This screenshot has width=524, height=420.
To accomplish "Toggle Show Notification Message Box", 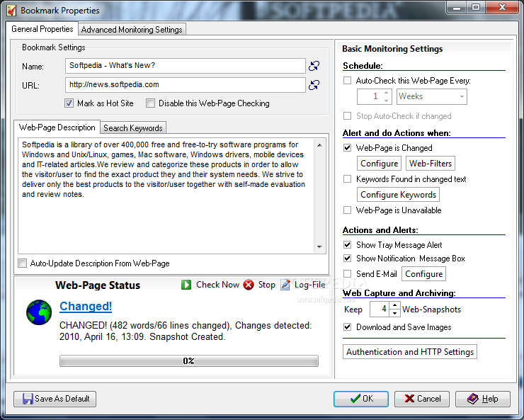I will [x=348, y=259].
